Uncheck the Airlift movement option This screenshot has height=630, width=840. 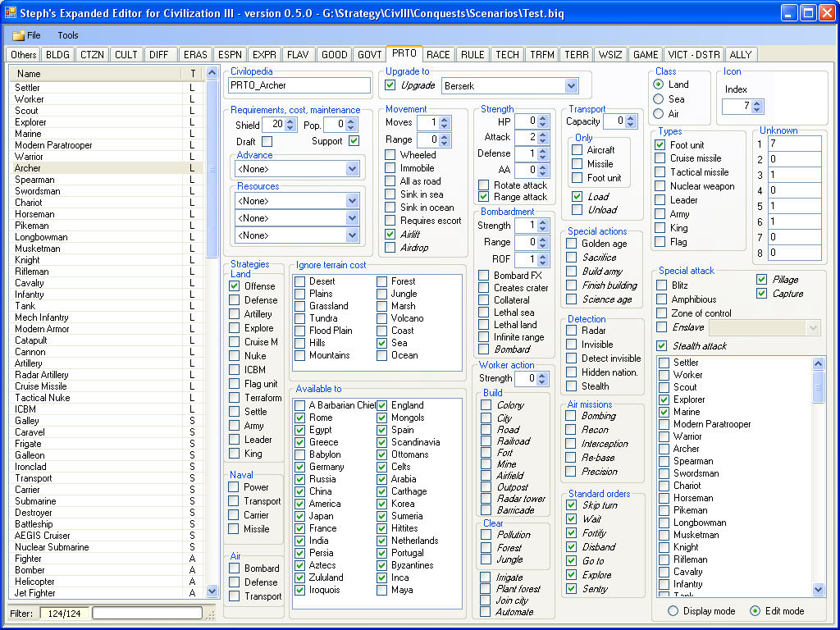point(390,234)
